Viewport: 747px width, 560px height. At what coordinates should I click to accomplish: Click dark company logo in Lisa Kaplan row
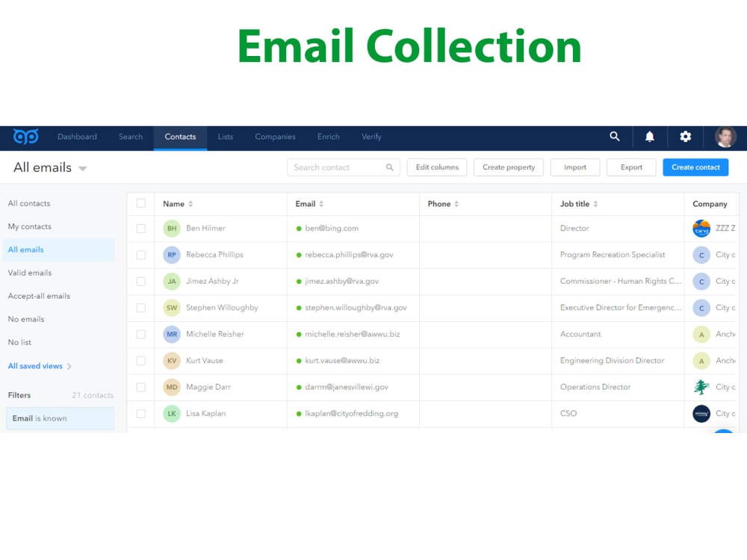click(701, 414)
